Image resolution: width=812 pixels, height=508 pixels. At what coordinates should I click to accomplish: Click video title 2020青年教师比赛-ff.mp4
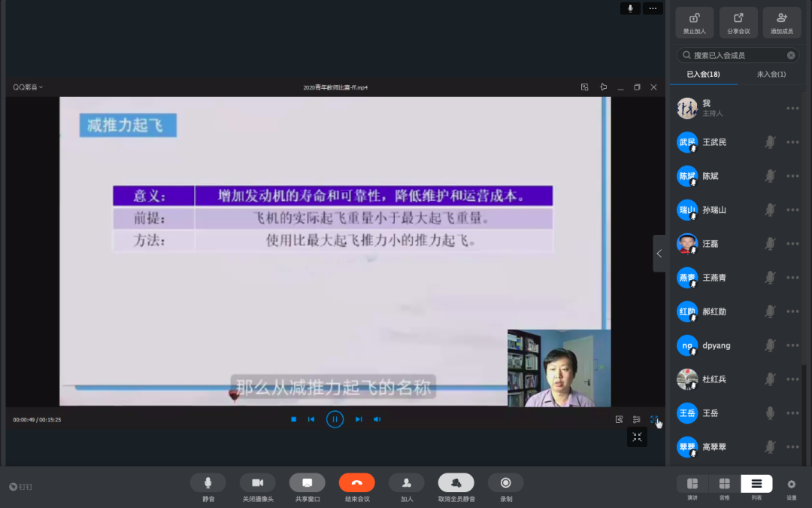pyautogui.click(x=335, y=87)
